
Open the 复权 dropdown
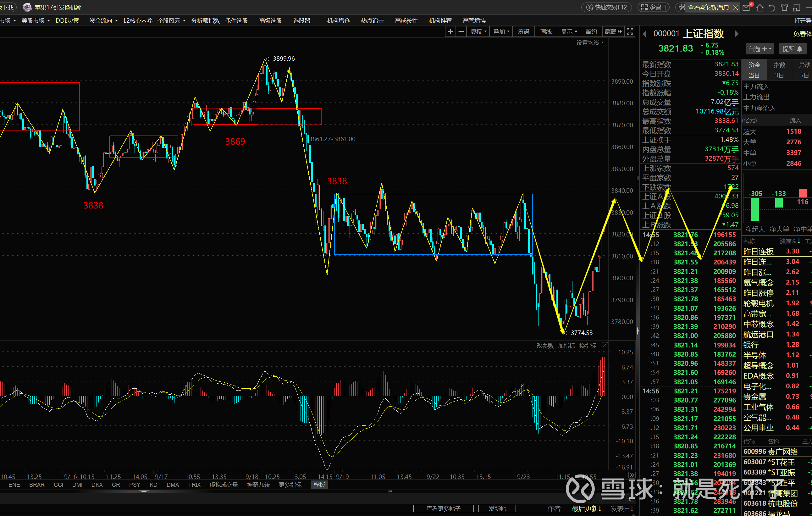point(478,31)
